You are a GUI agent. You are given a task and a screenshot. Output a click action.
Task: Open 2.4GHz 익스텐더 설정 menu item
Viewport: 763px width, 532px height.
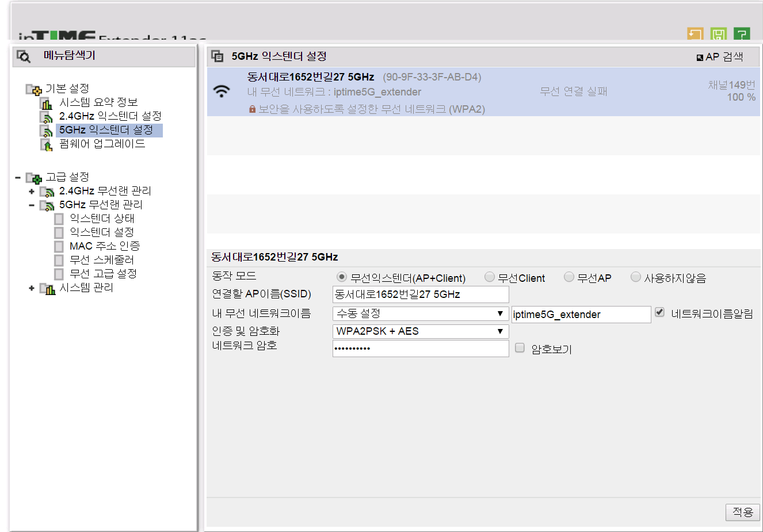click(110, 116)
